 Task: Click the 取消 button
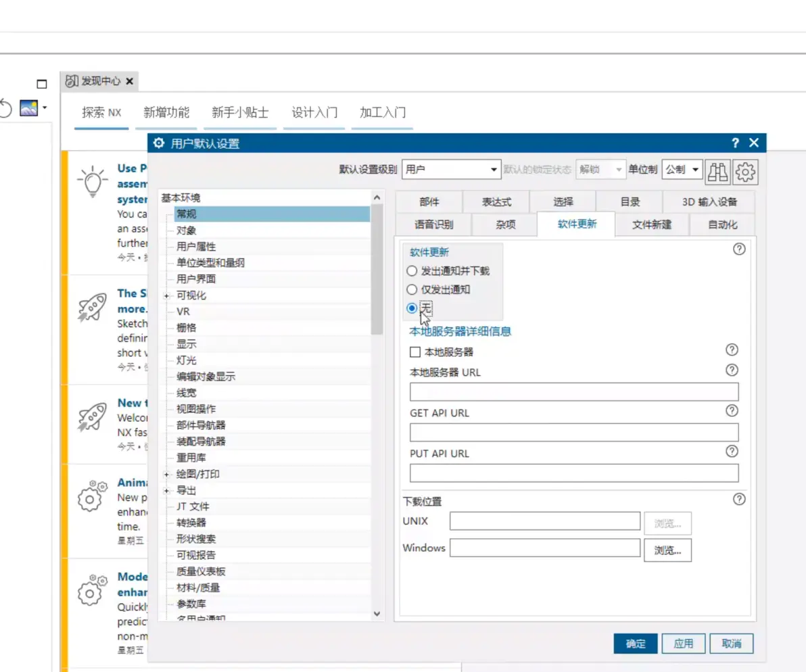coord(732,643)
